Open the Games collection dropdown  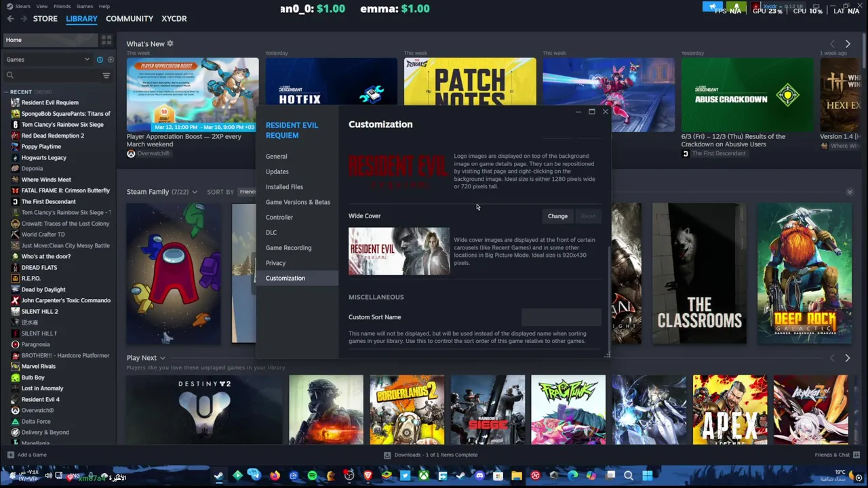47,60
